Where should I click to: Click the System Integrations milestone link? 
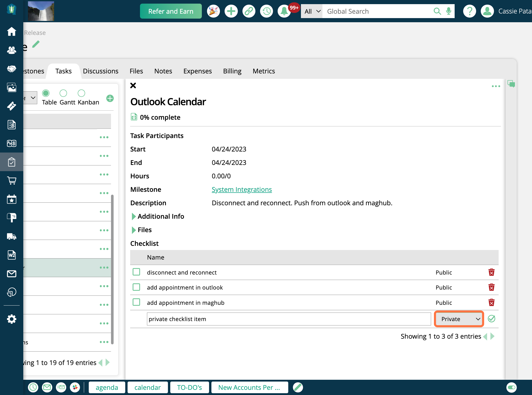click(241, 189)
